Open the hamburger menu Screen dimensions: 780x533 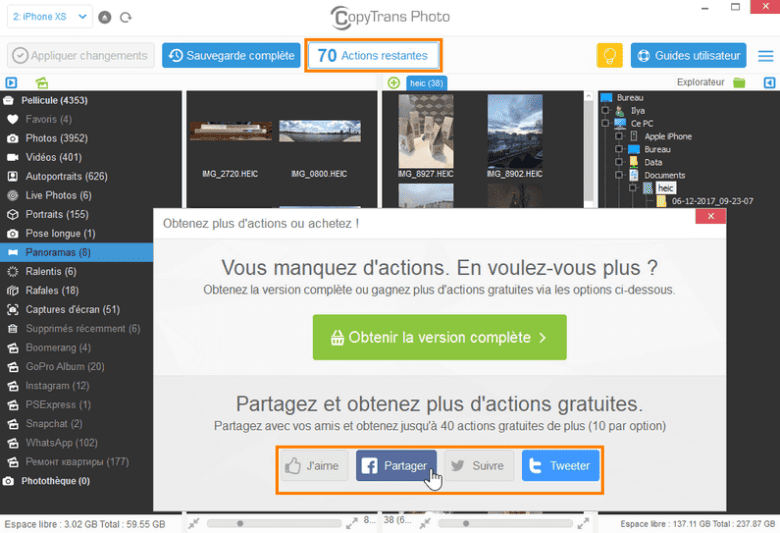(766, 56)
